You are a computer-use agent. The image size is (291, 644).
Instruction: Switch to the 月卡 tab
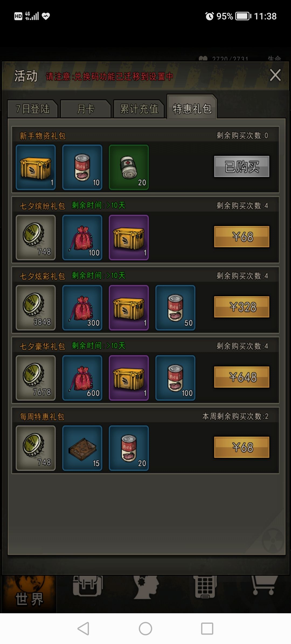[x=86, y=109]
